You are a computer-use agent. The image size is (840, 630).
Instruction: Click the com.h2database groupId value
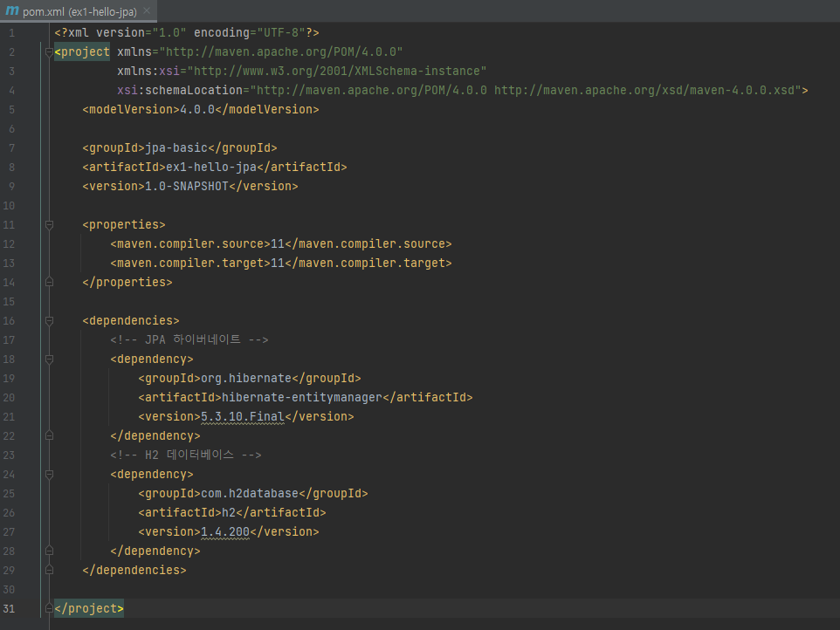pyautogui.click(x=250, y=494)
